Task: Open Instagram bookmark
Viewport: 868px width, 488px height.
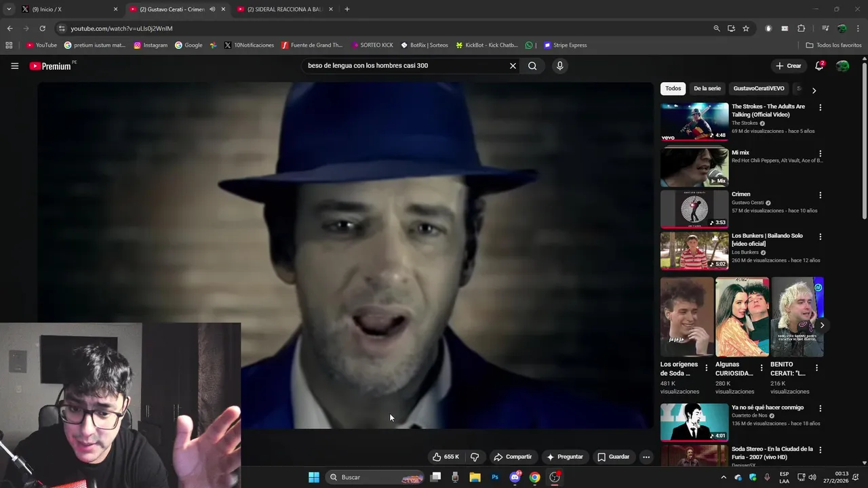Action: tap(151, 45)
